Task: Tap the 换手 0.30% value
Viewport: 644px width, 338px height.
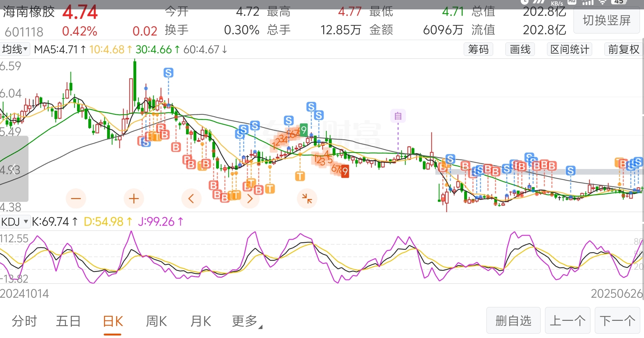Action: pyautogui.click(x=241, y=30)
